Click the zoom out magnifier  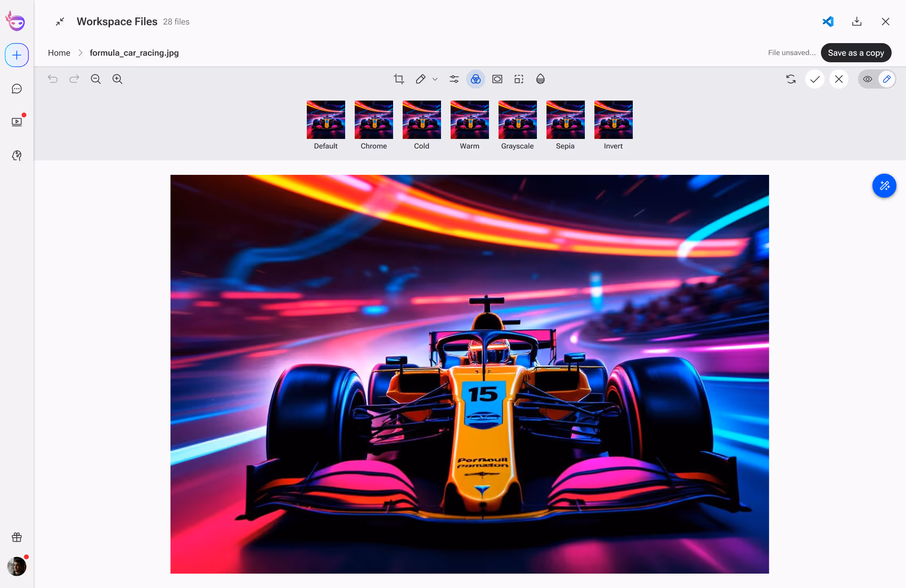[95, 79]
